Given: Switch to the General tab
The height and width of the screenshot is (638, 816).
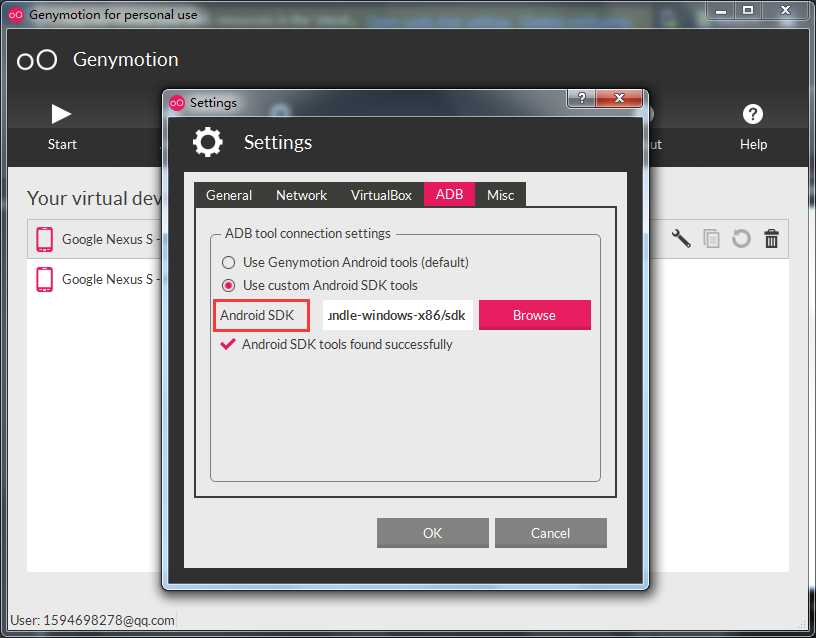Looking at the screenshot, I should (229, 195).
